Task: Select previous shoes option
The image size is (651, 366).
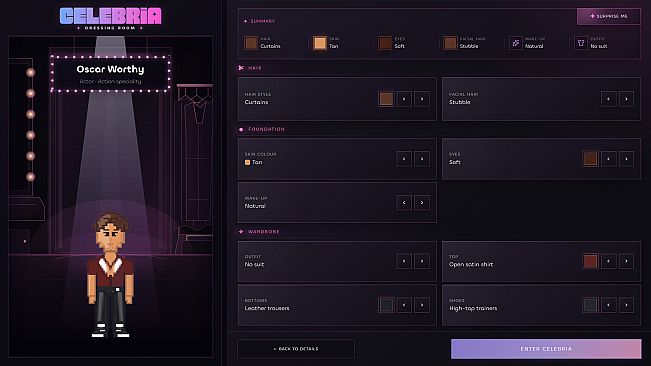Action: 609,305
